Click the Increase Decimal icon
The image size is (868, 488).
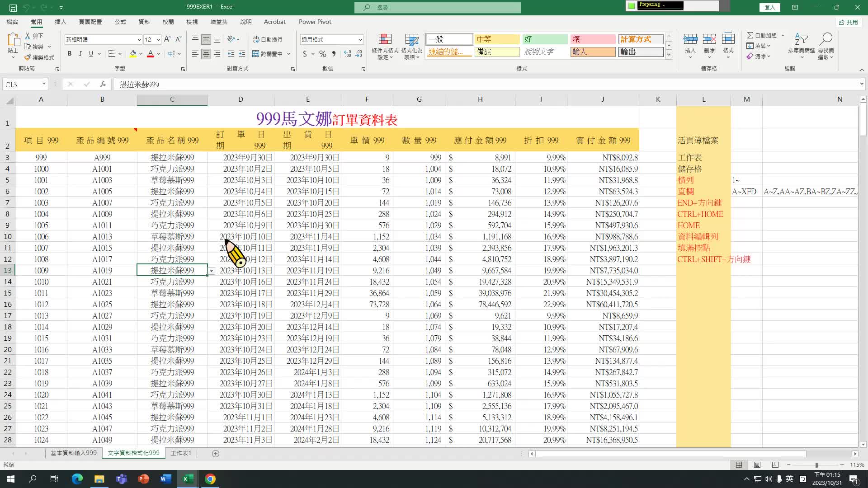click(347, 54)
